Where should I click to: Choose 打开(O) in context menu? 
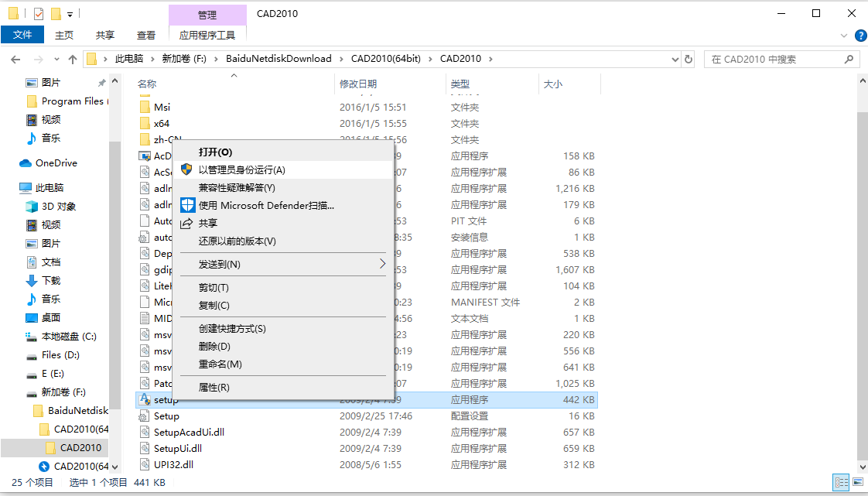[283, 152]
